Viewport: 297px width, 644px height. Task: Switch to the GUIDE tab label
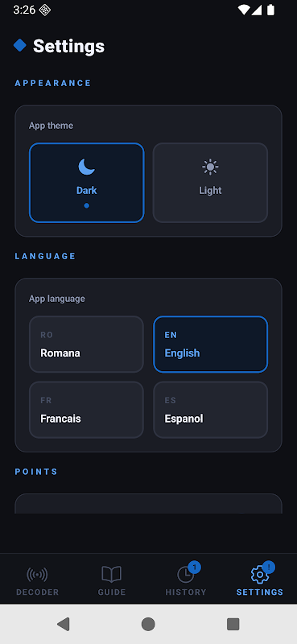[112, 592]
